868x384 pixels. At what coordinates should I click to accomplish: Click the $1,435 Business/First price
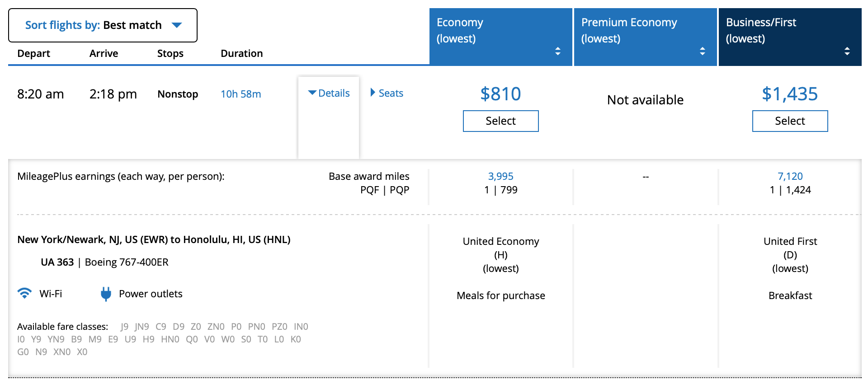click(790, 94)
